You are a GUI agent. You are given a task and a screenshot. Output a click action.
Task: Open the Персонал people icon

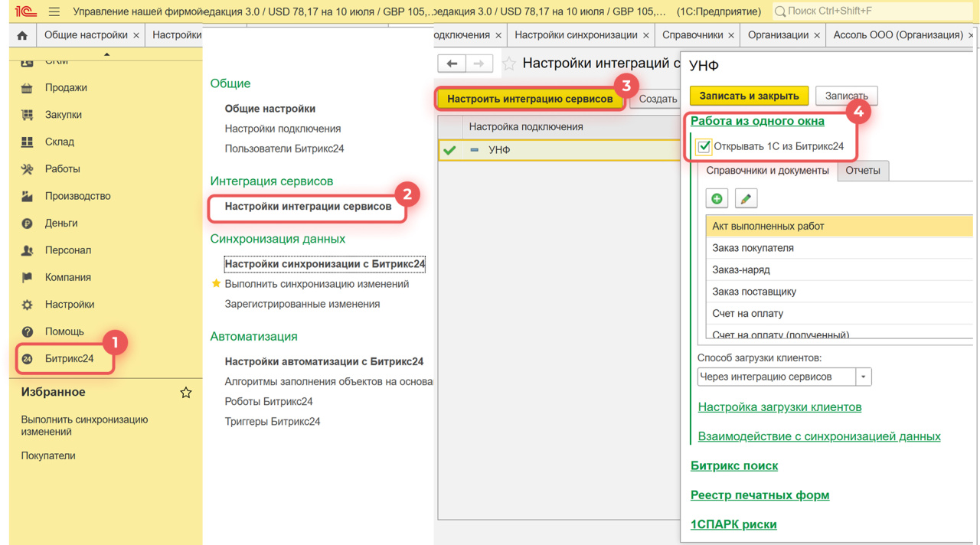click(x=28, y=250)
